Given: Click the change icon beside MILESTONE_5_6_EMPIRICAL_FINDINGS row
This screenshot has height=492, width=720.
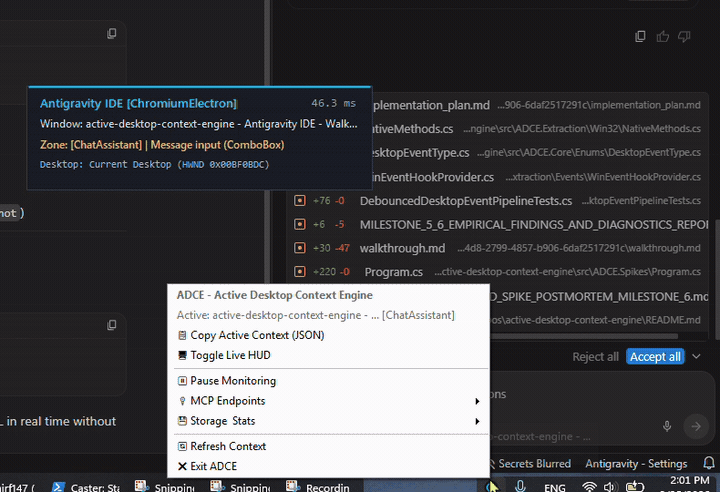Looking at the screenshot, I should 300,225.
